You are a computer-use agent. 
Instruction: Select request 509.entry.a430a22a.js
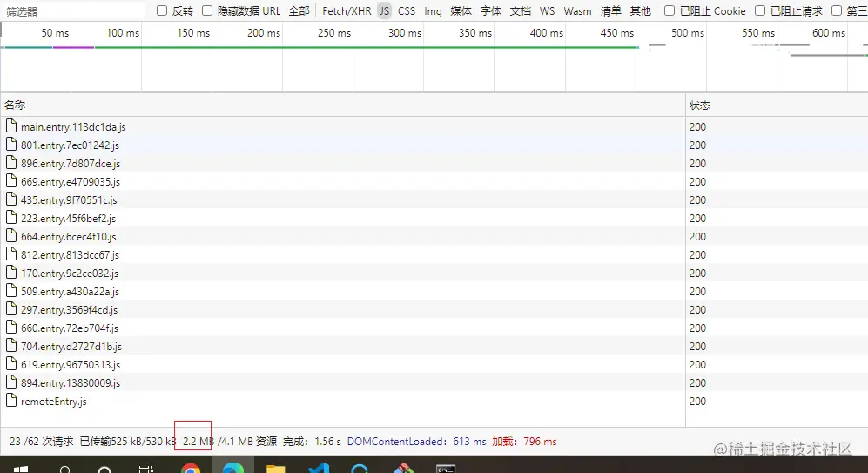343,291
